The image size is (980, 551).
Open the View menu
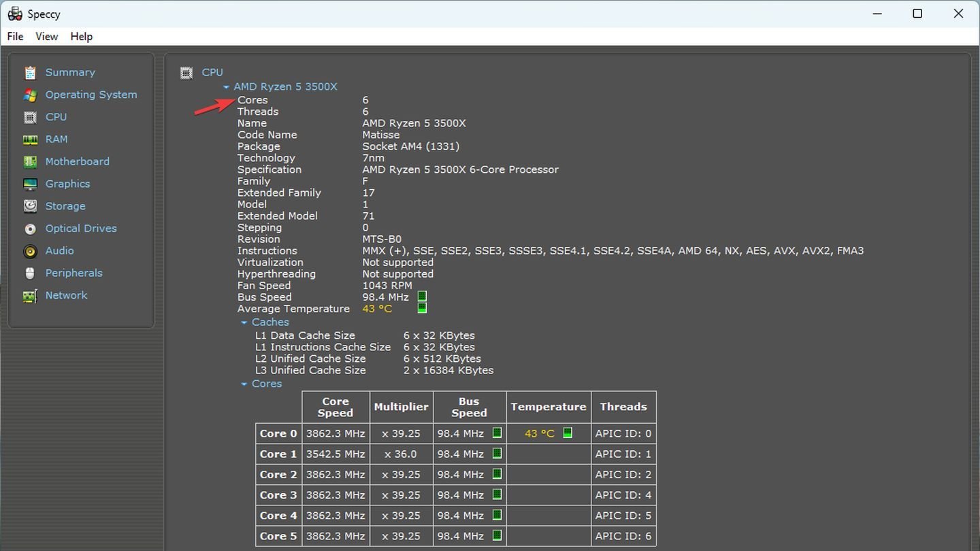pos(46,37)
